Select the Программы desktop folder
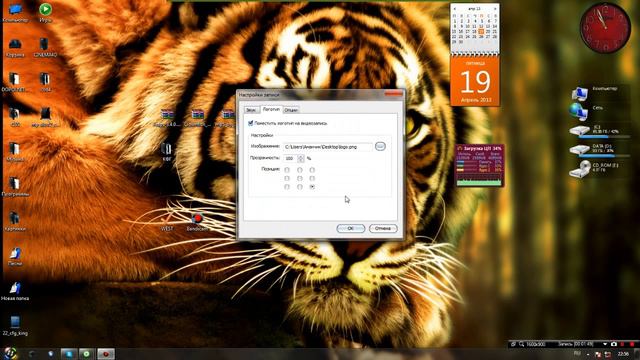640x360 pixels. (15, 187)
